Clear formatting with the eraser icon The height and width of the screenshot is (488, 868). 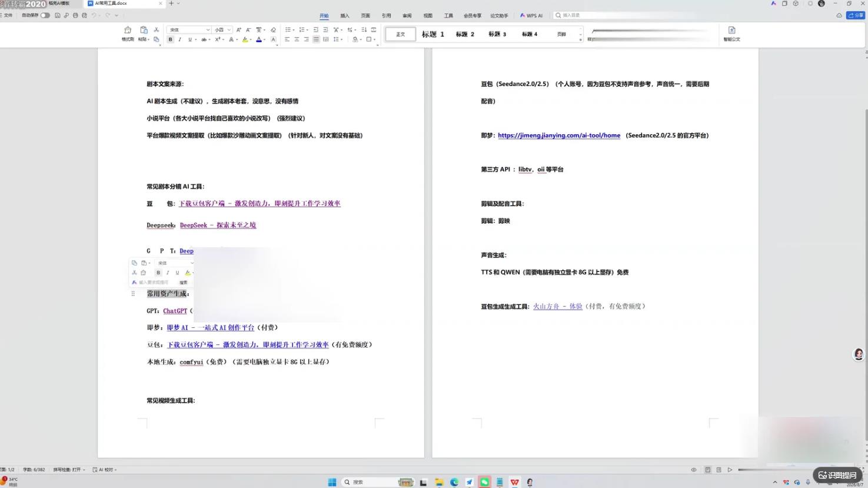pyautogui.click(x=273, y=29)
